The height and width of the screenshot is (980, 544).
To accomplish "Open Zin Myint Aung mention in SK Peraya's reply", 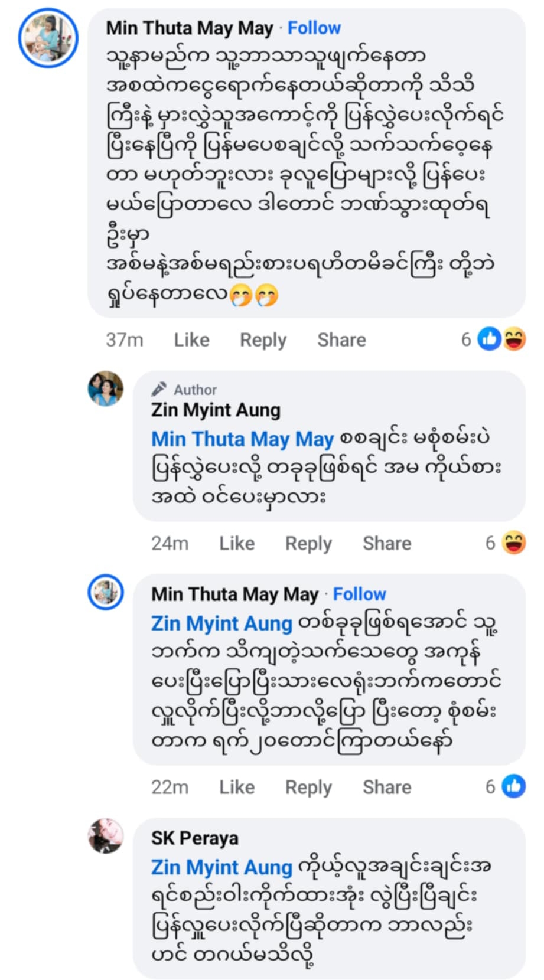I will [x=221, y=867].
